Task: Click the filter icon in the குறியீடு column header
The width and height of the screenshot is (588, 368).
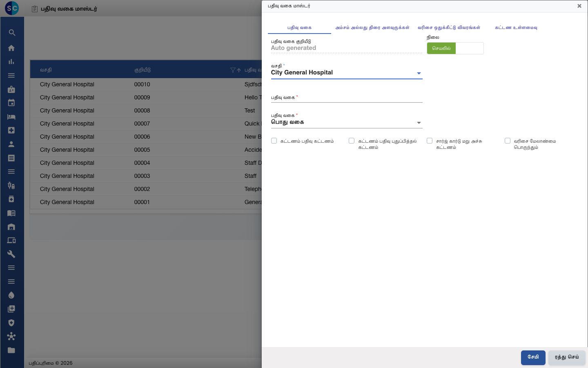Action: tap(233, 70)
